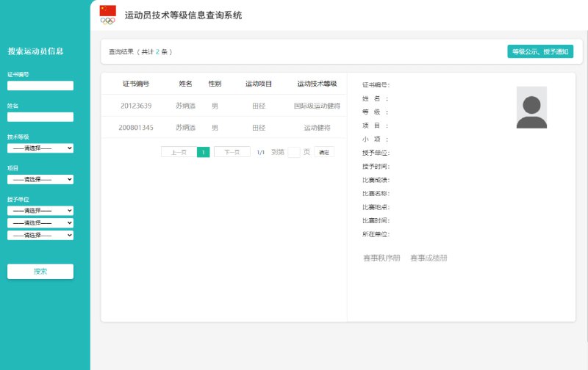588x370 pixels.
Task: Click the 下一页 next page button
Action: pyautogui.click(x=232, y=152)
